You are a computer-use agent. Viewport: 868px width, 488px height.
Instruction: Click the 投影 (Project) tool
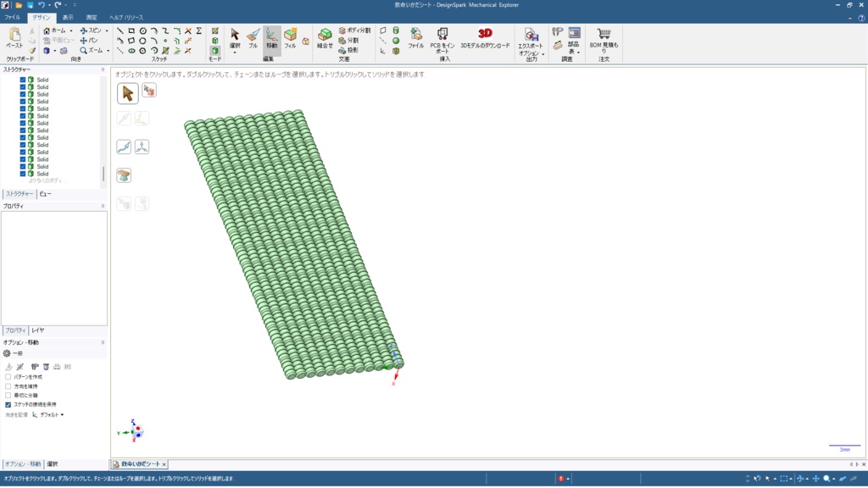point(348,50)
